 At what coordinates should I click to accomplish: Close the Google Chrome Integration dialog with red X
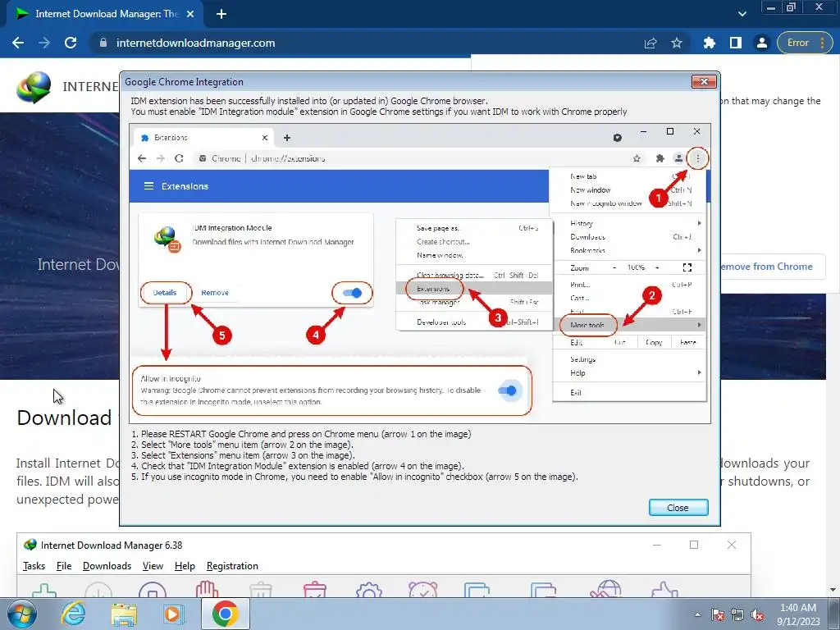pyautogui.click(x=704, y=81)
